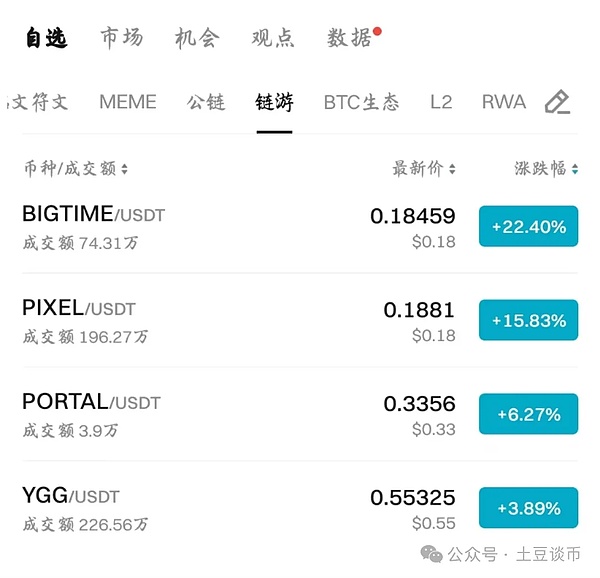Click BIGTIME +22.40% change button

pos(528,227)
